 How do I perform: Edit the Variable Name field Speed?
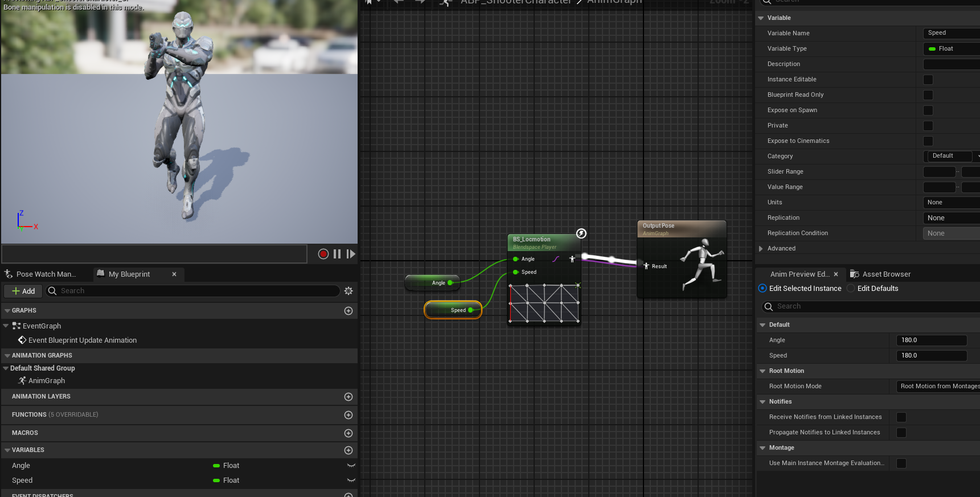(952, 34)
